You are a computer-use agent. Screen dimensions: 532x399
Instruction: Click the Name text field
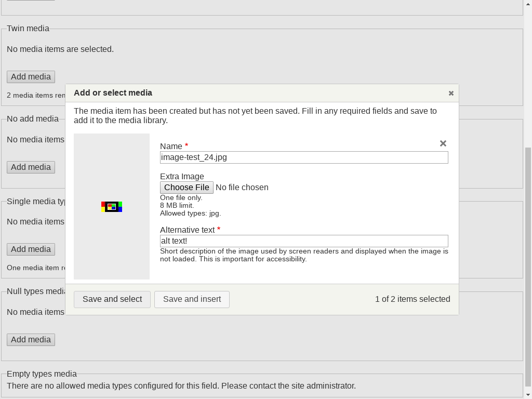[304, 157]
